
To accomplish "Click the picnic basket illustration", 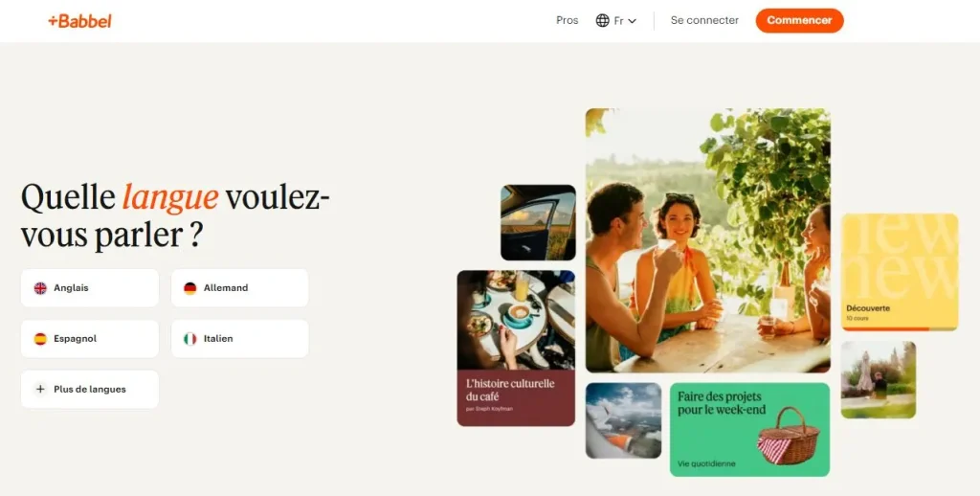I will (x=789, y=437).
